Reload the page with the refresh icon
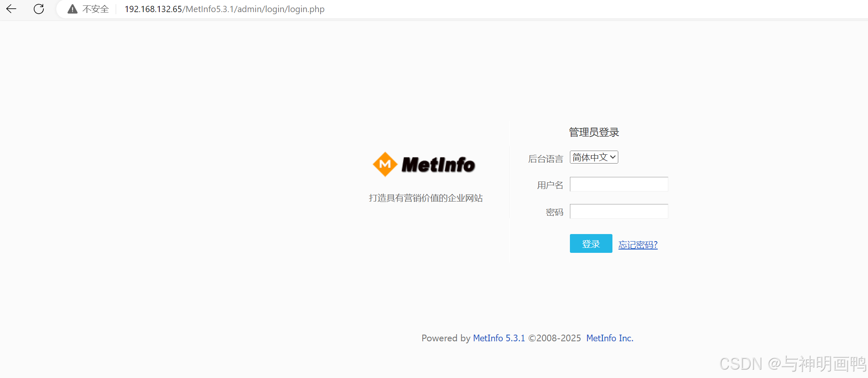The height and width of the screenshot is (378, 868). coord(39,9)
